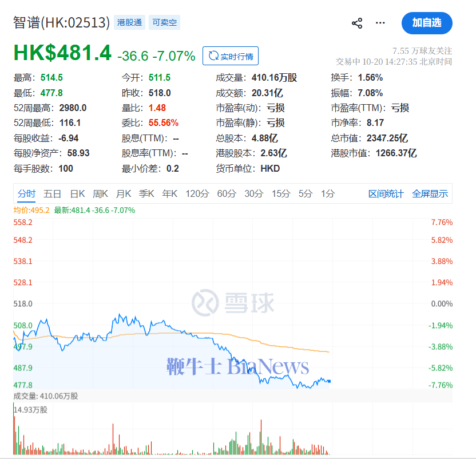Click the current price HK$481.4
Screen dimensions: 476x459
tap(62, 53)
